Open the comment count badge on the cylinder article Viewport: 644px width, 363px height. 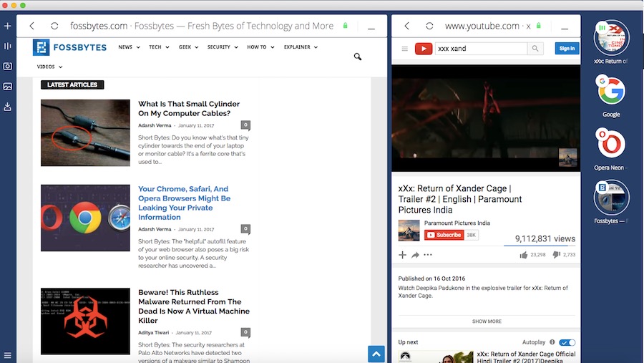[245, 125]
